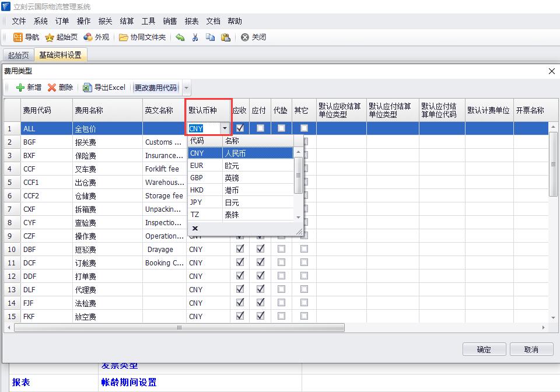Click the 导航 navigation icon
This screenshot has width=560, height=392.
17,37
